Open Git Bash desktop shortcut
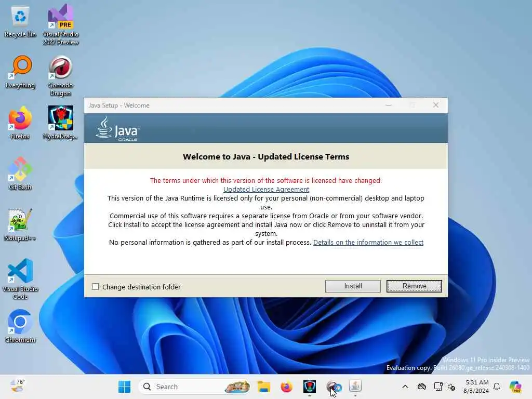This screenshot has width=532, height=399. pos(20,174)
